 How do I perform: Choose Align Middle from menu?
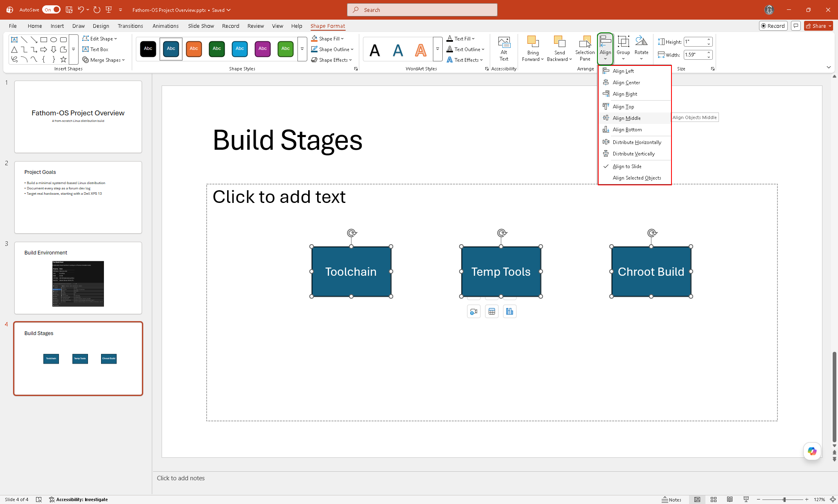click(634, 118)
